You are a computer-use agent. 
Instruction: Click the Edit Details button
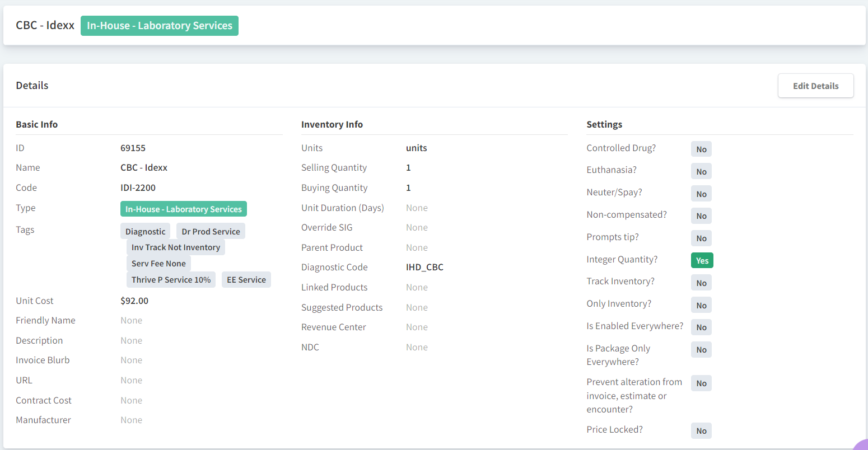point(815,85)
